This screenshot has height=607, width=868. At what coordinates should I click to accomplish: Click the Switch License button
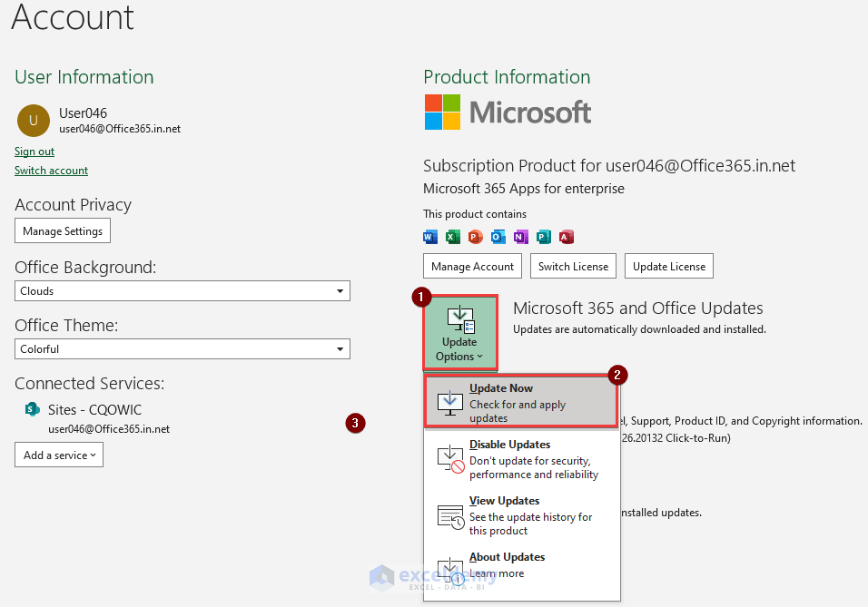coord(573,266)
